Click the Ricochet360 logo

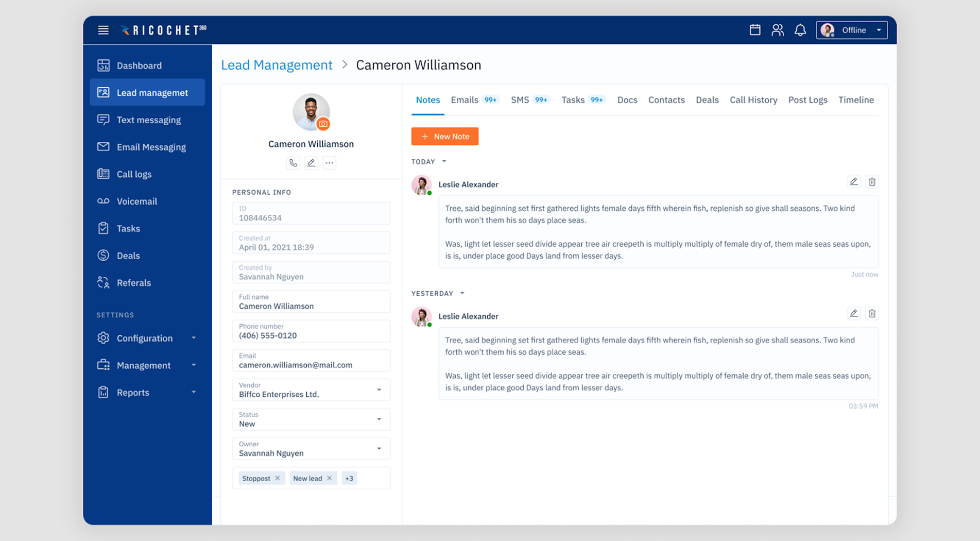(x=164, y=30)
